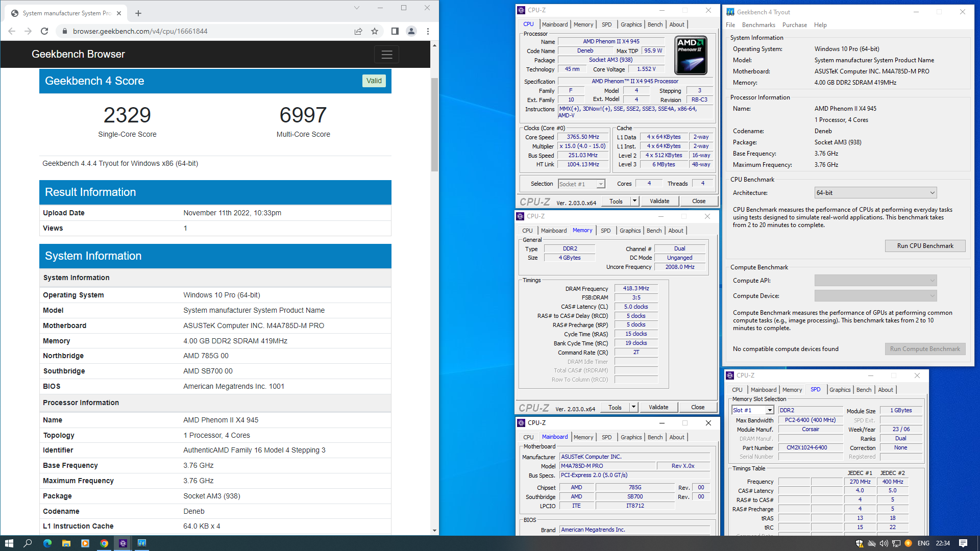Click Close in the Memory CPU-Z window

click(x=698, y=407)
